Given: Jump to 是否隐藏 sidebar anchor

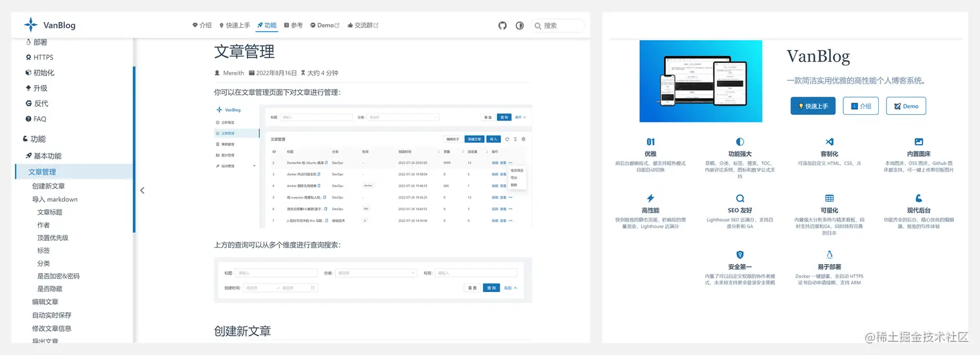Looking at the screenshot, I should pyautogui.click(x=50, y=289).
